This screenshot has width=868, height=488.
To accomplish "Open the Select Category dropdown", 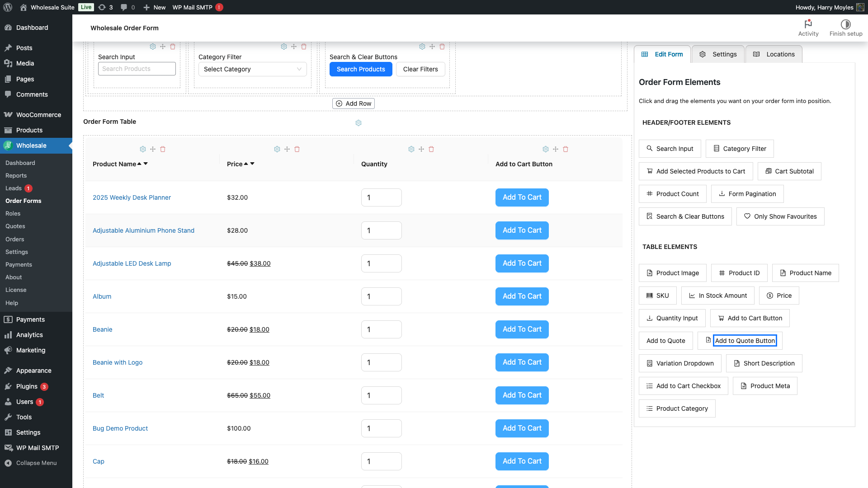I will 252,69.
